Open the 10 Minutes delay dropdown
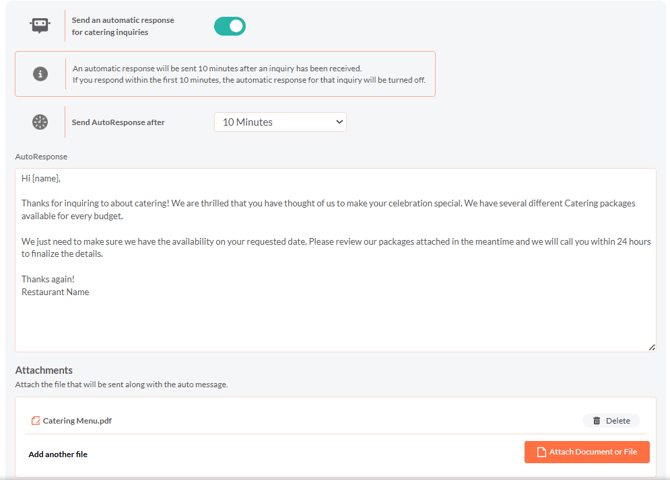Image resolution: width=670 pixels, height=480 pixels. [x=280, y=122]
